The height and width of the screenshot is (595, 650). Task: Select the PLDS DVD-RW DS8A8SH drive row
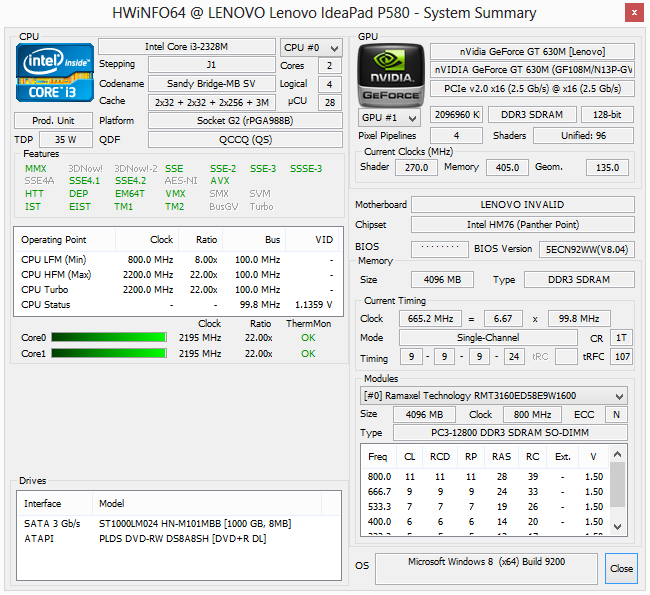click(178, 539)
